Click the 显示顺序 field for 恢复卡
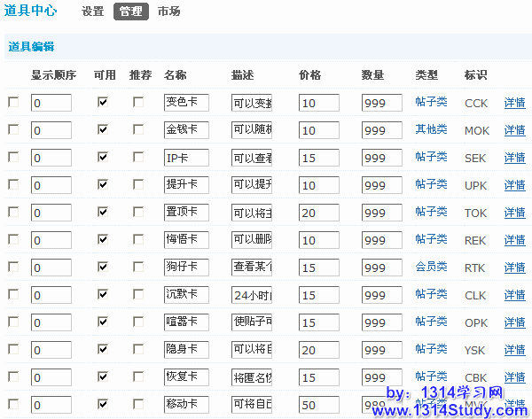This screenshot has width=532, height=419. click(x=51, y=378)
